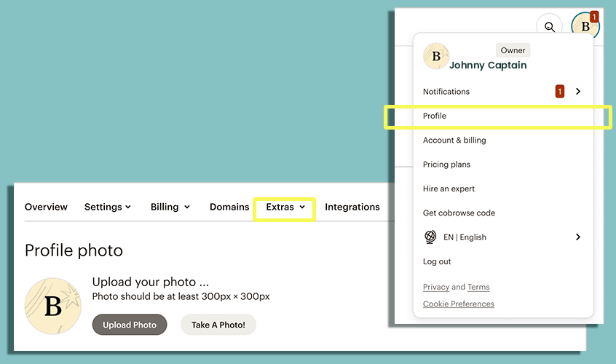The width and height of the screenshot is (616, 364).
Task: Click the Privacy link
Action: pos(436,287)
